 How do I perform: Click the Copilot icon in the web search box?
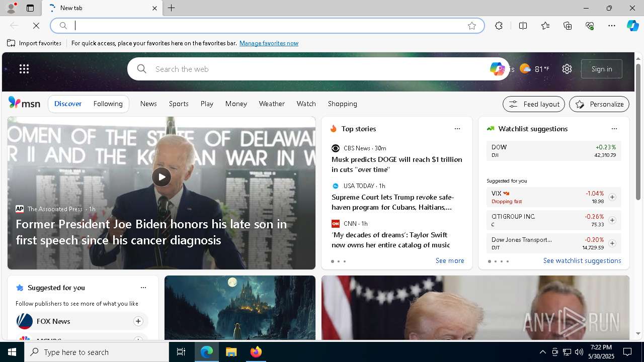(497, 69)
